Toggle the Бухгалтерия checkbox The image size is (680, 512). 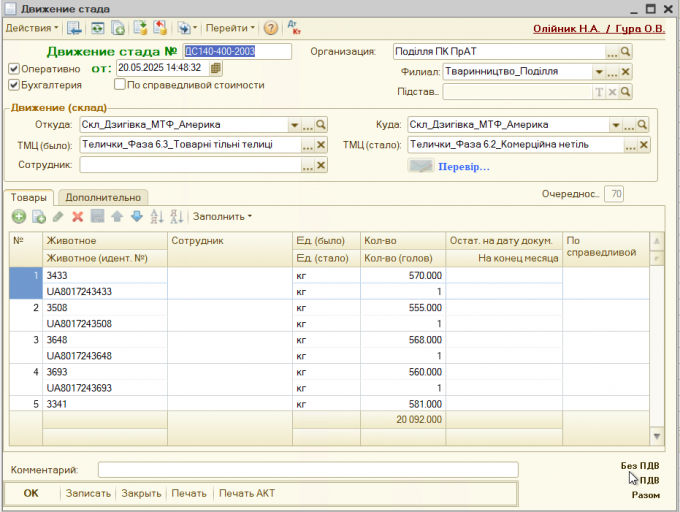[x=14, y=85]
